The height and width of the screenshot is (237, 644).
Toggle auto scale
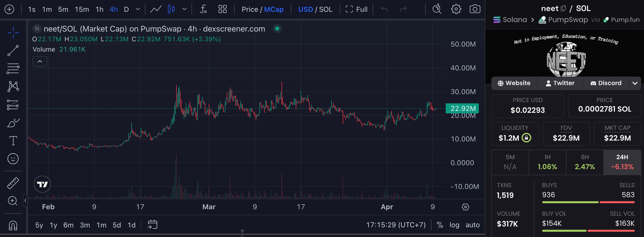click(x=473, y=225)
